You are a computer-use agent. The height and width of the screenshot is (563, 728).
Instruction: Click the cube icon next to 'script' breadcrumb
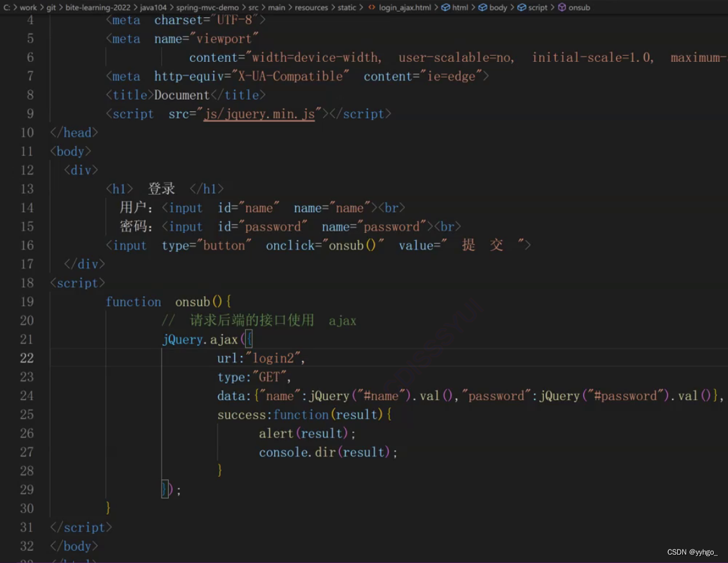(521, 8)
